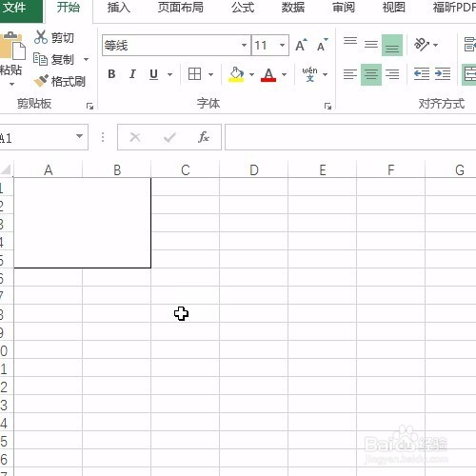
Task: Select column B header
Action: point(117,170)
